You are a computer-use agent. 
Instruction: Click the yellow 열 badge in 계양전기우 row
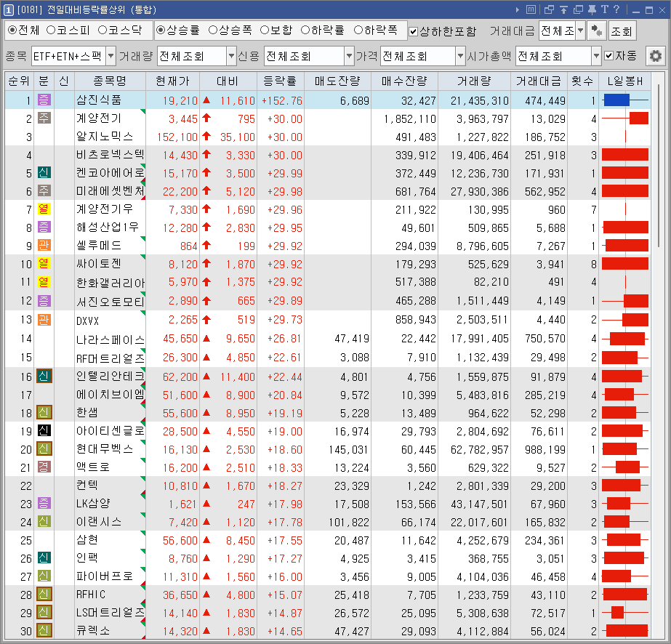coord(44,209)
